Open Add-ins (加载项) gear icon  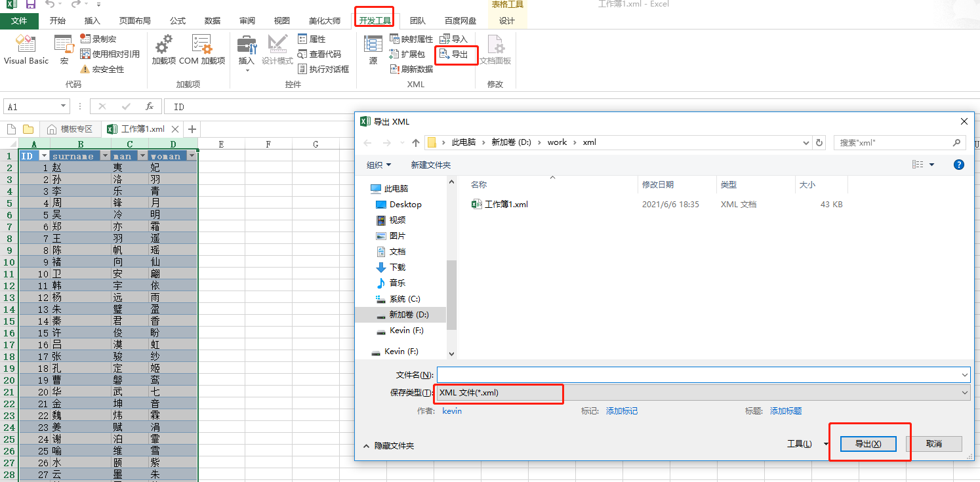click(x=163, y=50)
